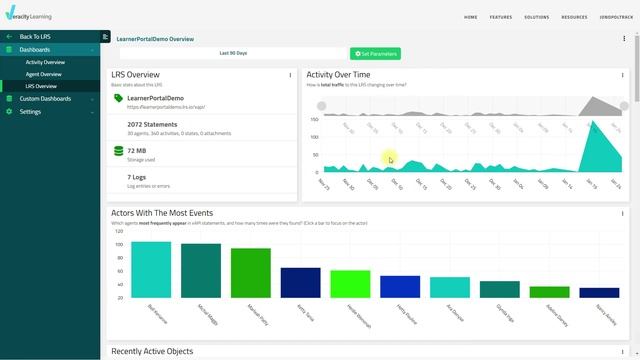Click the last small navy actor bar

[x=599, y=293]
